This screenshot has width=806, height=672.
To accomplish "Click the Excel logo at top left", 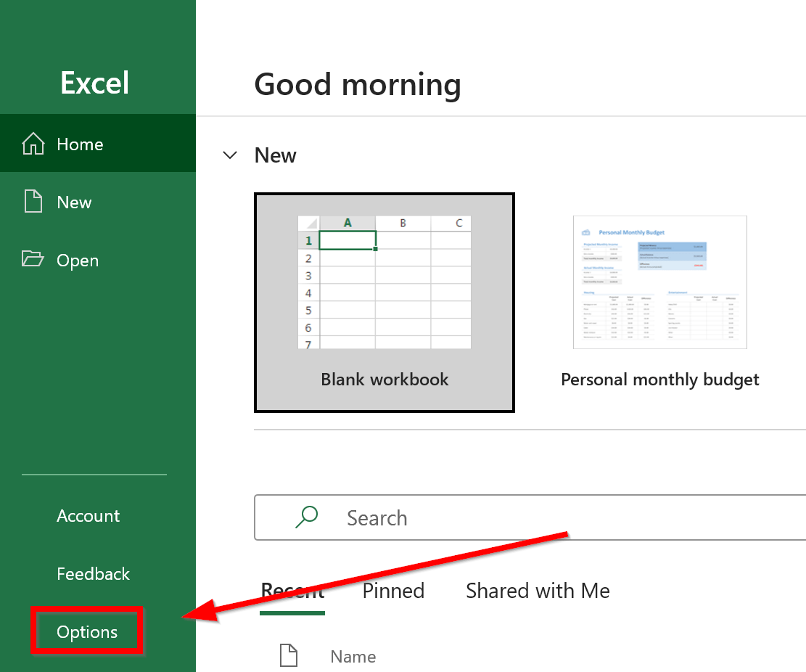I will [94, 83].
